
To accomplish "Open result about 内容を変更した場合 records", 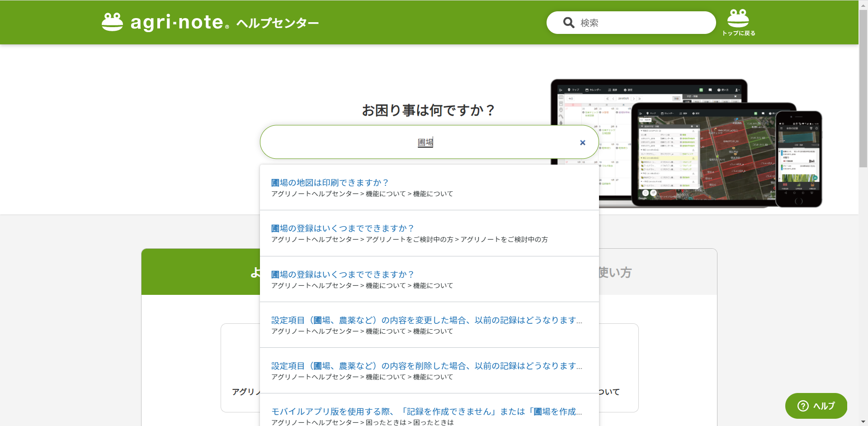I will pyautogui.click(x=427, y=320).
